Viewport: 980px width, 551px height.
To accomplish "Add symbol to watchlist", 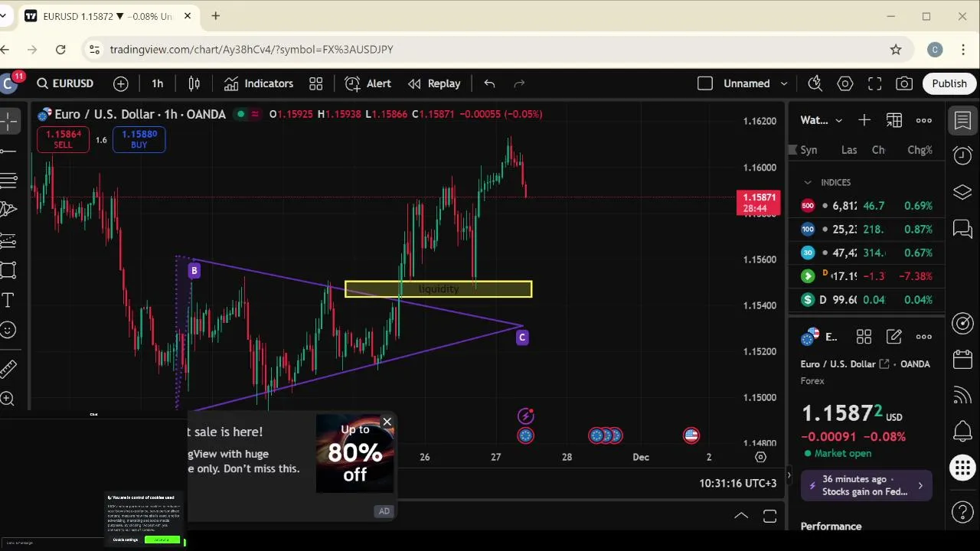I will pos(864,120).
